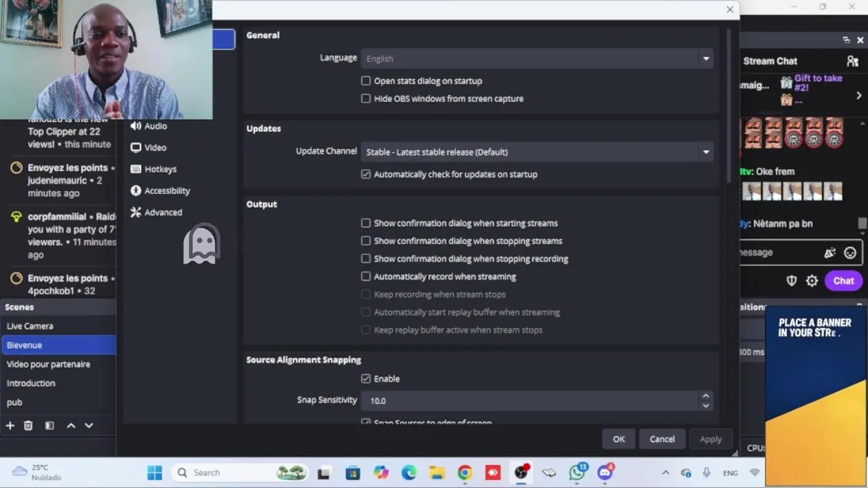This screenshot has height=488, width=868.
Task: Open emote picker smiley in chat box
Action: tap(850, 253)
